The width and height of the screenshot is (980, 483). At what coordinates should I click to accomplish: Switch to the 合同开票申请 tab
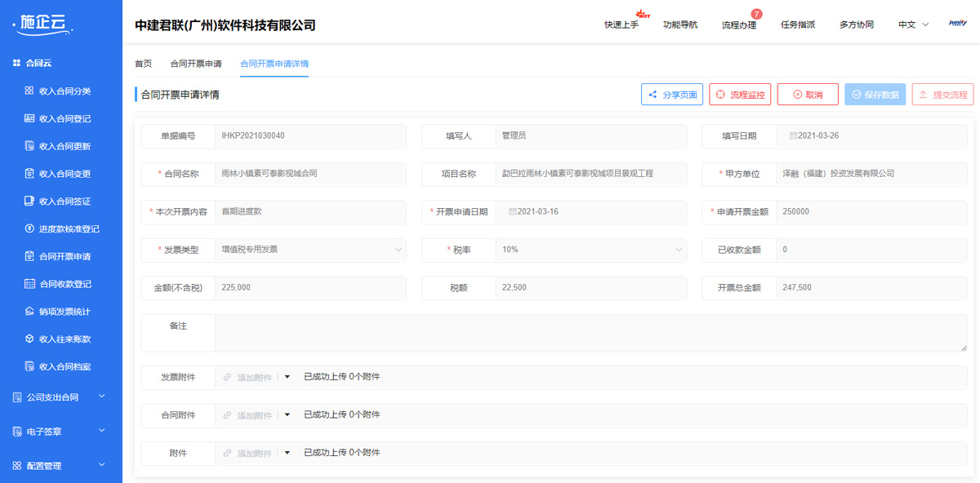[x=196, y=64]
